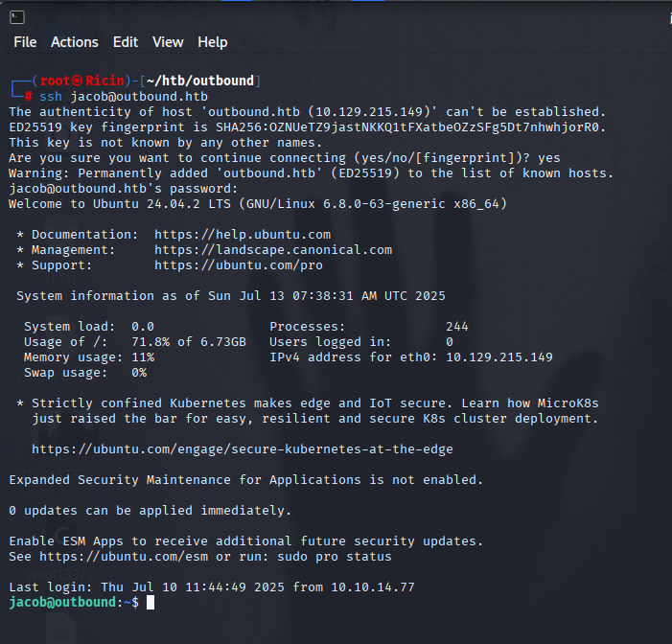Click the 'Processes: 244' entry
Screen dimensions: 672x644
[369, 327]
